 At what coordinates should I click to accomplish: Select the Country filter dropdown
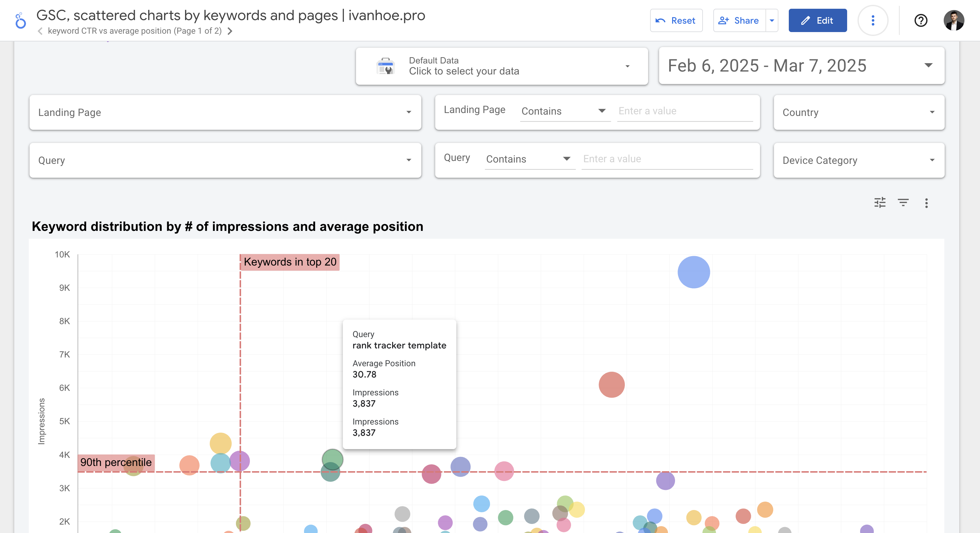click(x=857, y=112)
